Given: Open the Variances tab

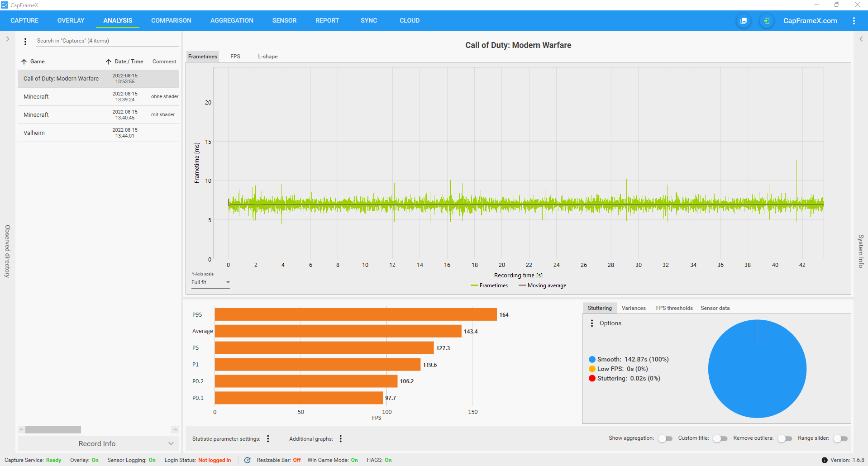Looking at the screenshot, I should point(634,308).
